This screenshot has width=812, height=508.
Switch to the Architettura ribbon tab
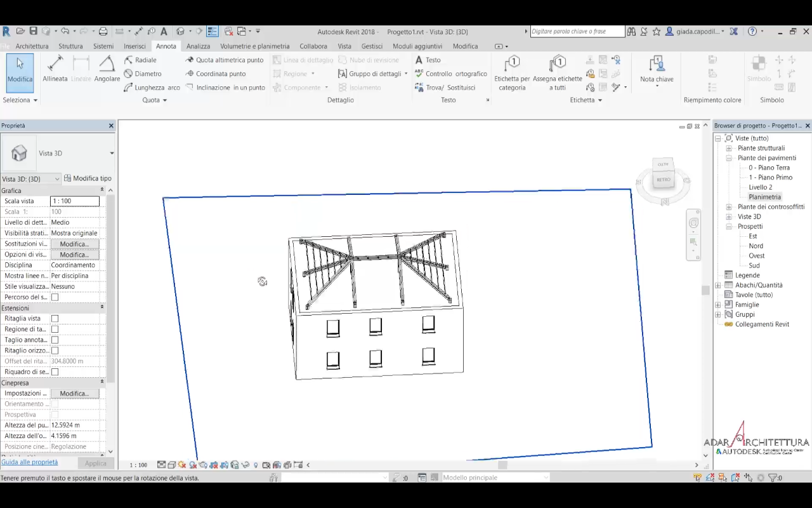point(32,46)
